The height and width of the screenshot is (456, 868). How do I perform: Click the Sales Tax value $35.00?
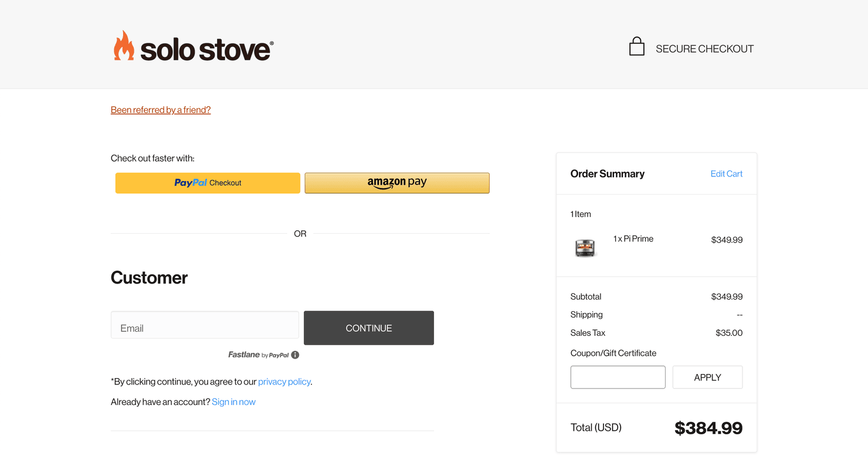coord(729,333)
